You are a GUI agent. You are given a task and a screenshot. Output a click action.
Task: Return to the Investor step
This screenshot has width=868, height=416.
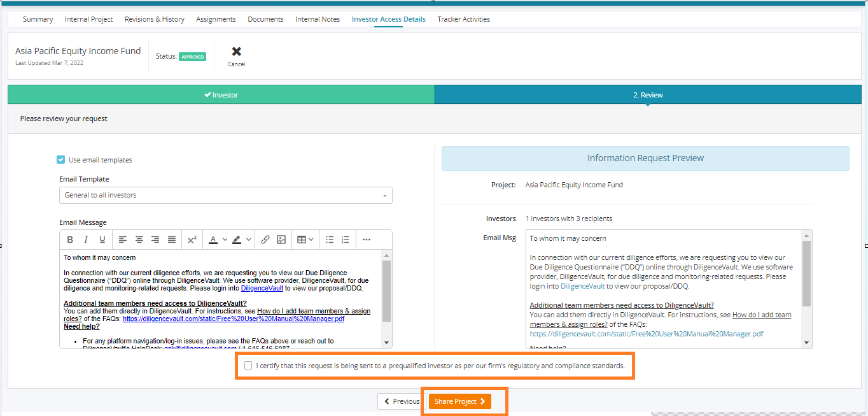tap(221, 95)
